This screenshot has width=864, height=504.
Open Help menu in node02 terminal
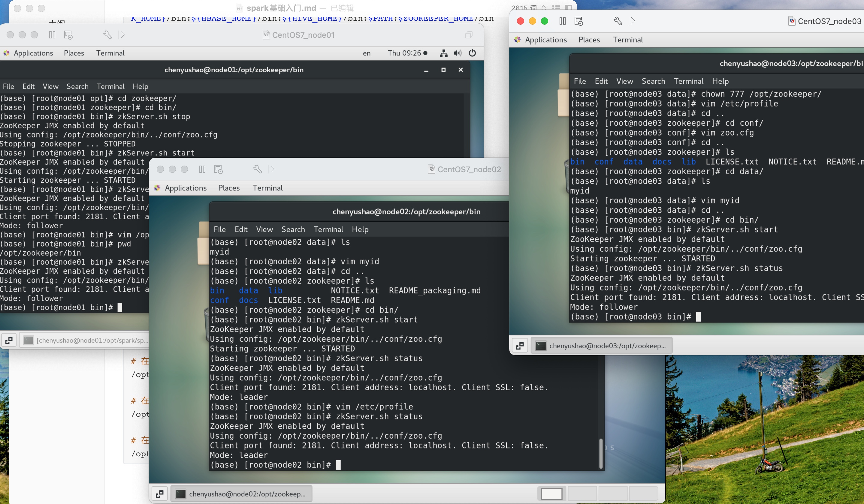(x=360, y=229)
